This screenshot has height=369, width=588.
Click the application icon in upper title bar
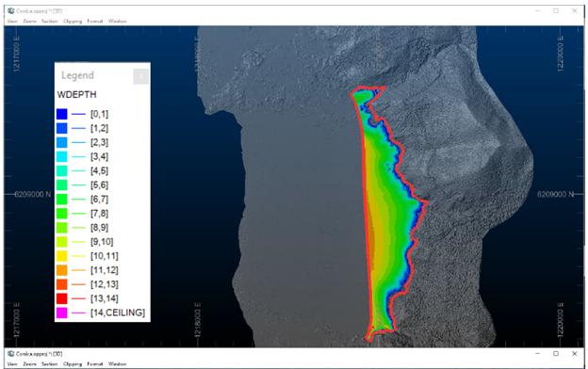coord(11,11)
